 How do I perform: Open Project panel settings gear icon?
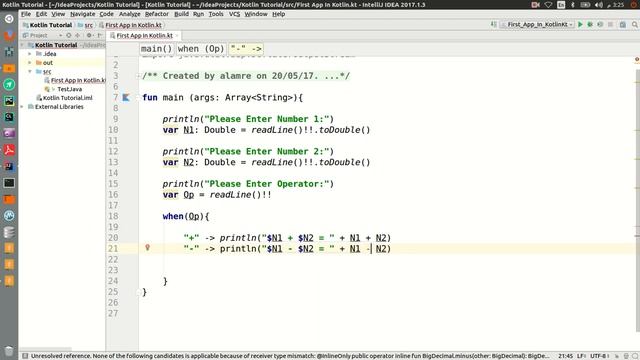click(89, 36)
